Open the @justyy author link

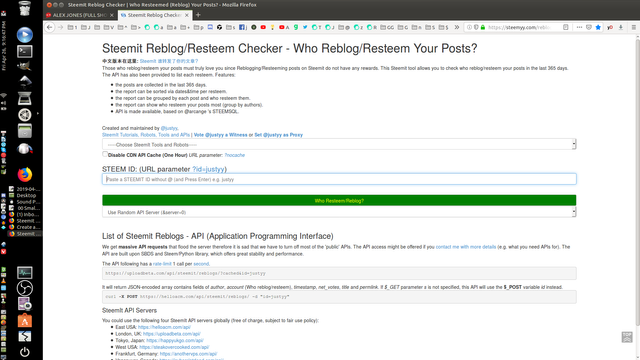(x=169, y=128)
